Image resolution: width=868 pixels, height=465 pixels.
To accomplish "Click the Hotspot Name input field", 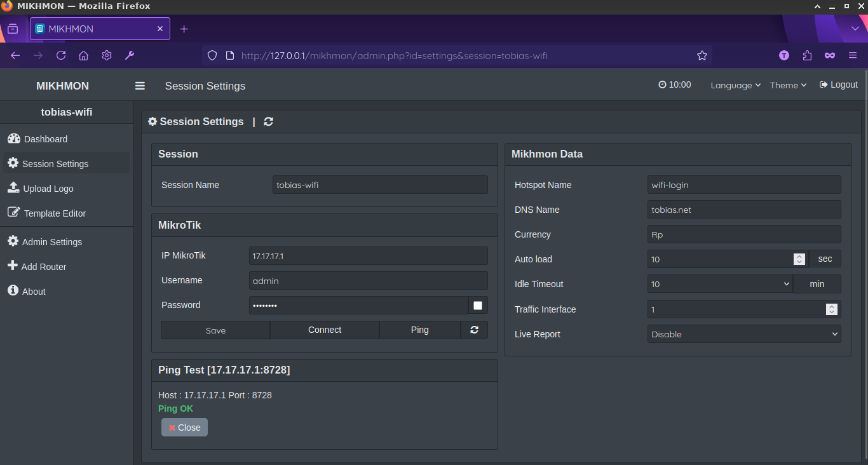I will coord(743,185).
